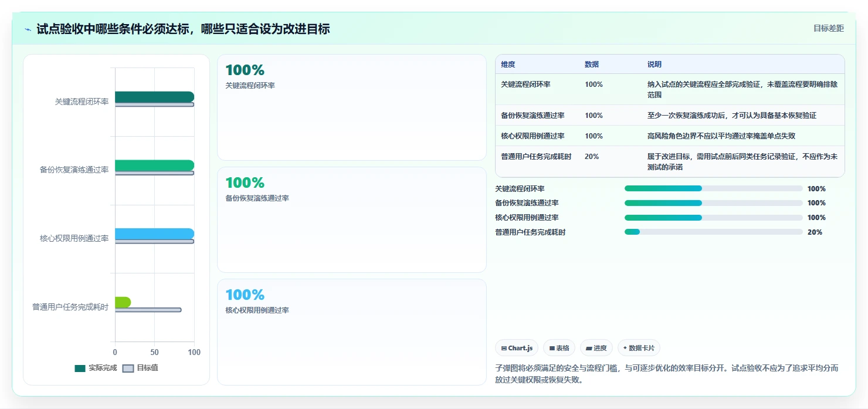This screenshot has height=409, width=868.
Task: Click the blue 核心权限用例通过率 chart bar
Action: (x=154, y=234)
